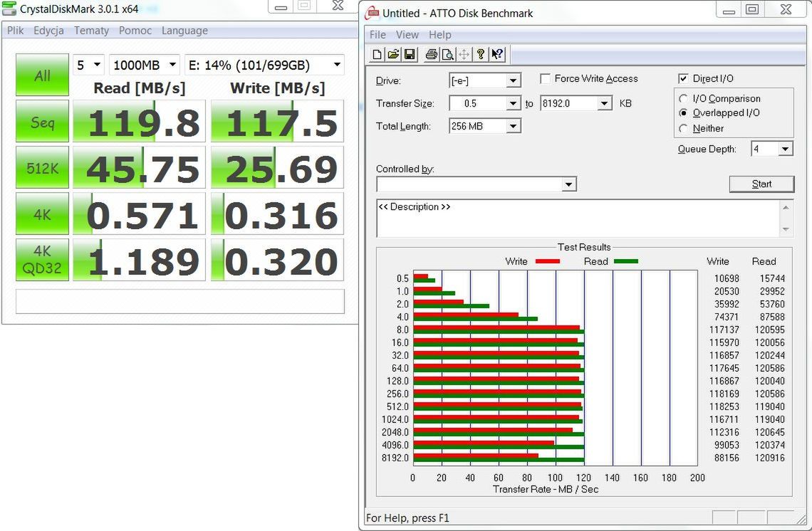Click the 4K QD32 test button

(42, 259)
